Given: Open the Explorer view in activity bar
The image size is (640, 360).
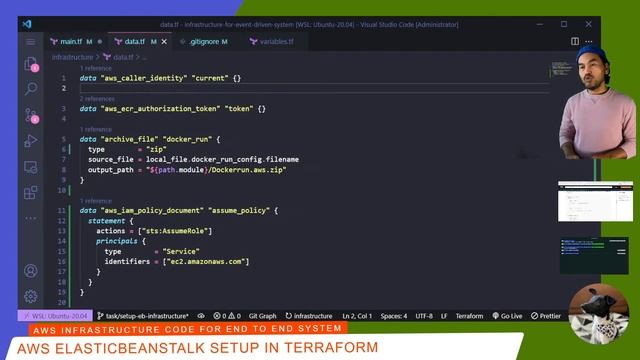Looking at the screenshot, I should coord(31,64).
